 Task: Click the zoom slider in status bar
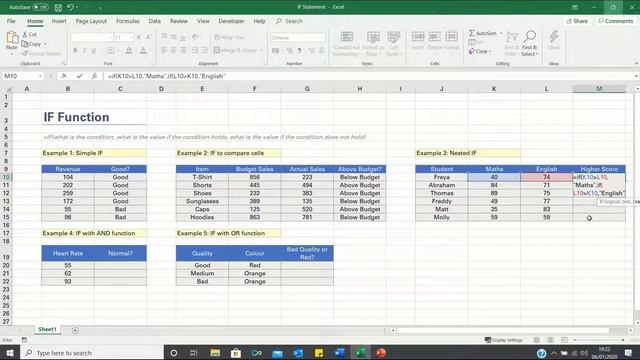pos(599,340)
